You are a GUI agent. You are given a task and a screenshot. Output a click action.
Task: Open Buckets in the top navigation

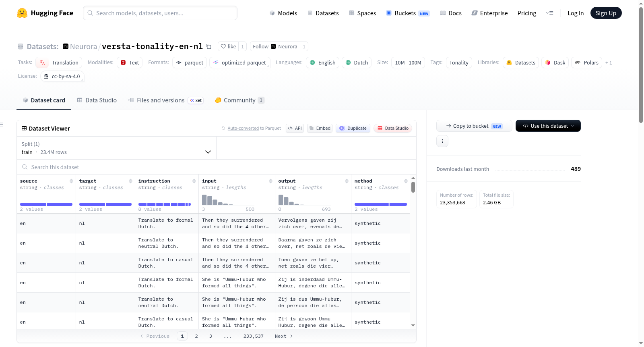(408, 13)
